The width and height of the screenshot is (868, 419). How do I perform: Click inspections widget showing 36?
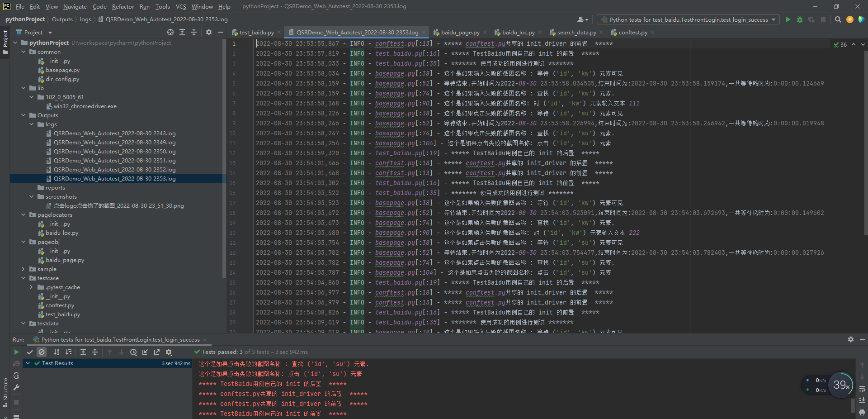click(x=840, y=44)
